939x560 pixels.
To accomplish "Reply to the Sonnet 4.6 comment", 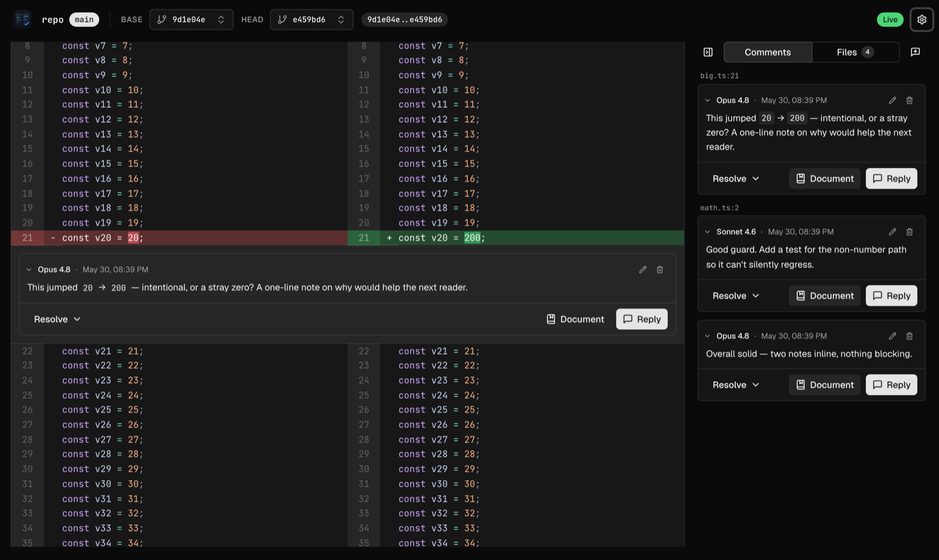I will tap(891, 296).
